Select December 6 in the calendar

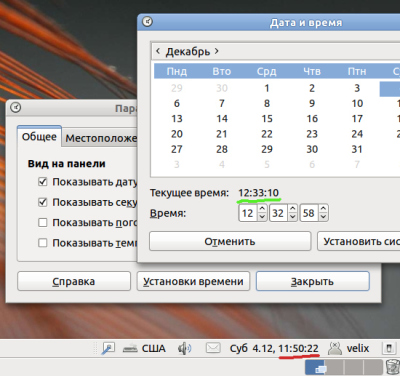[177, 103]
